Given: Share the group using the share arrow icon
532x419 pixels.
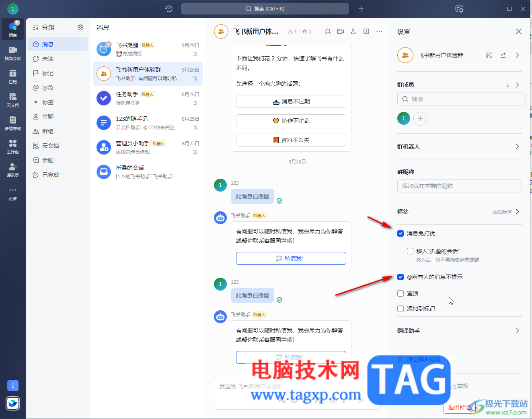Looking at the screenshot, I should 503,55.
